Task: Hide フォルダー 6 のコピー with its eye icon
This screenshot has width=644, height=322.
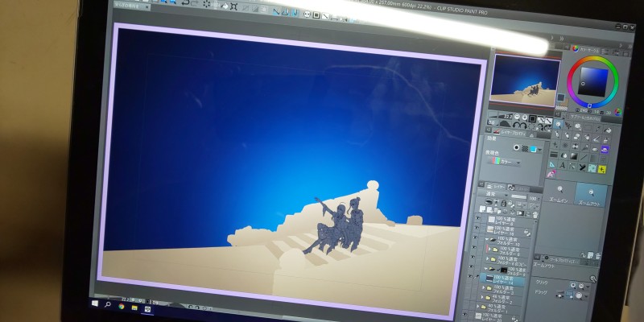Action: (x=473, y=257)
